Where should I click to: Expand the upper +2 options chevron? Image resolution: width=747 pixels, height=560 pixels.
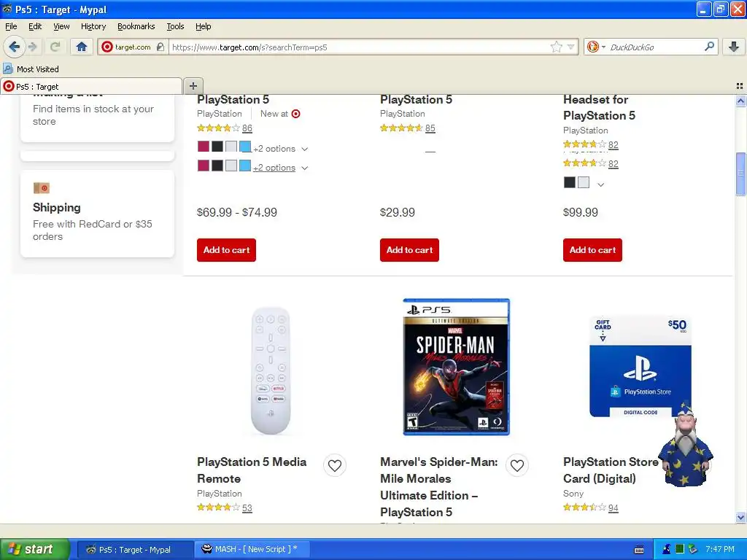(305, 149)
